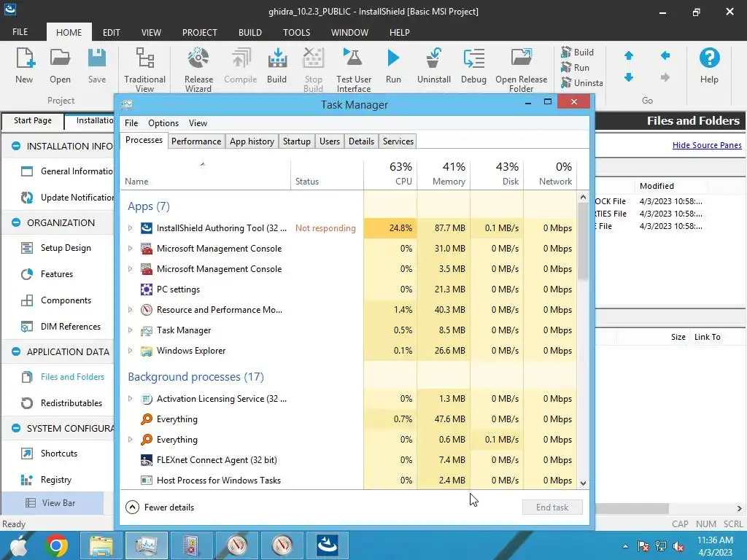747x560 pixels.
Task: Collapse the ORGANIZATION section
Action: pos(16,223)
